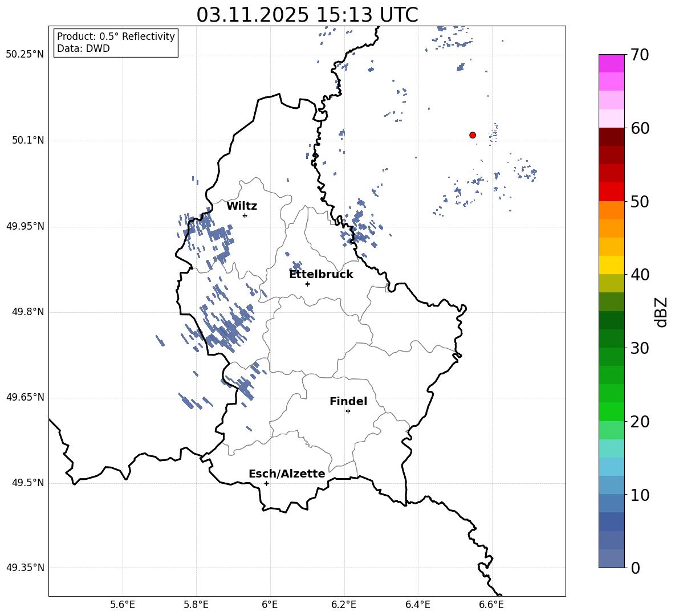The height and width of the screenshot is (616, 675).
Task: Click the Wiltz station cross marker
Action: pyautogui.click(x=245, y=215)
